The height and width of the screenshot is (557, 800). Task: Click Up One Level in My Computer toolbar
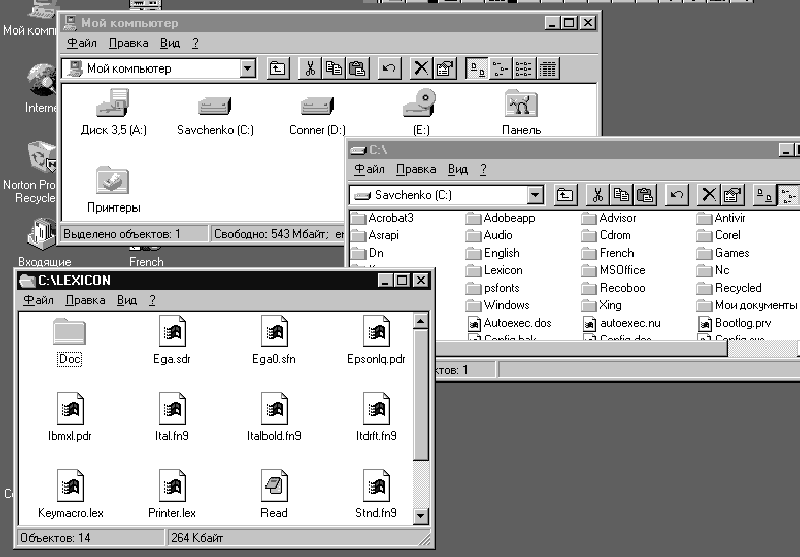click(278, 68)
